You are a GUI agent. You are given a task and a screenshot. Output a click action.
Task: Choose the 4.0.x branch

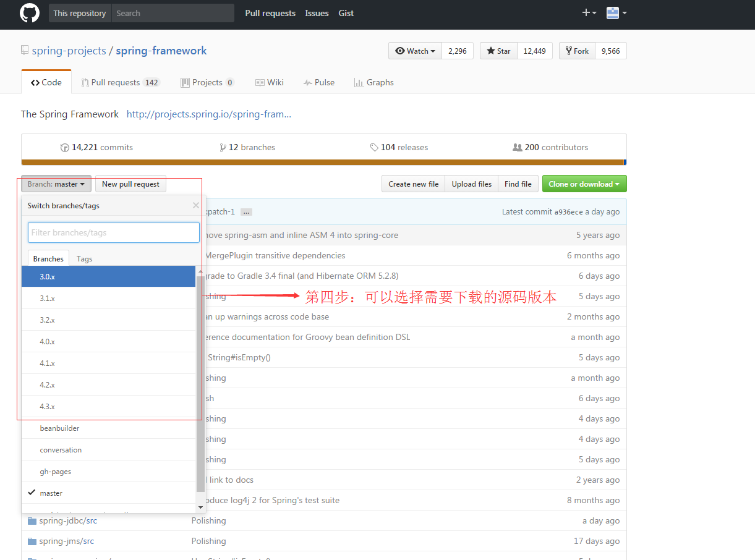pos(109,341)
